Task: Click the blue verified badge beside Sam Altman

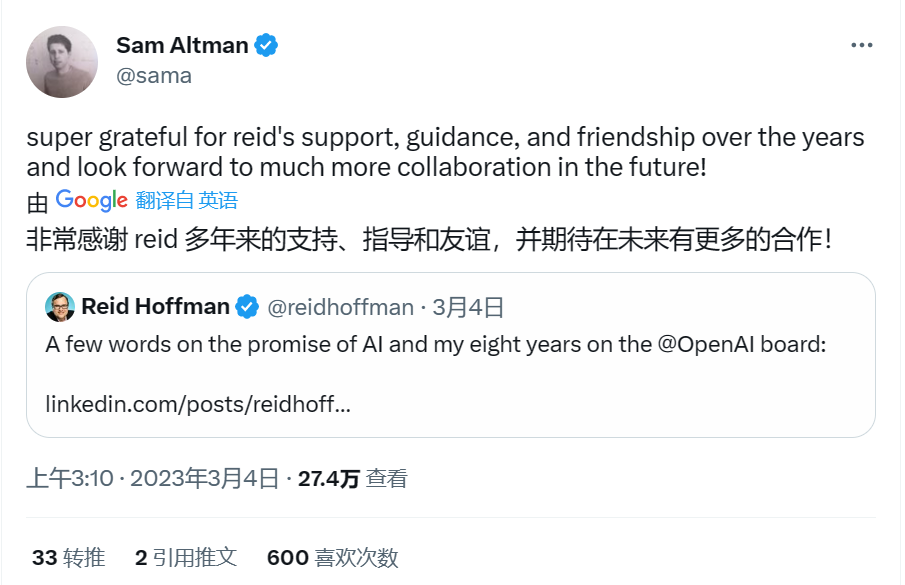Action: click(x=266, y=45)
